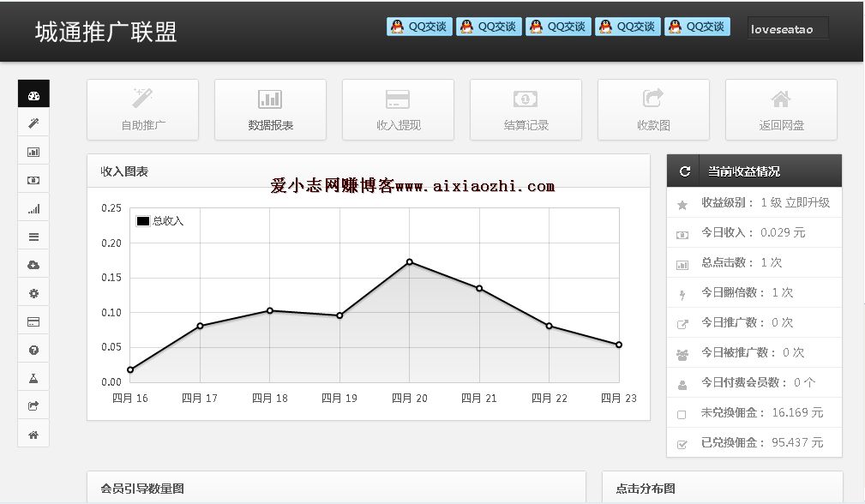Click the 自助推广 button

[x=142, y=110]
